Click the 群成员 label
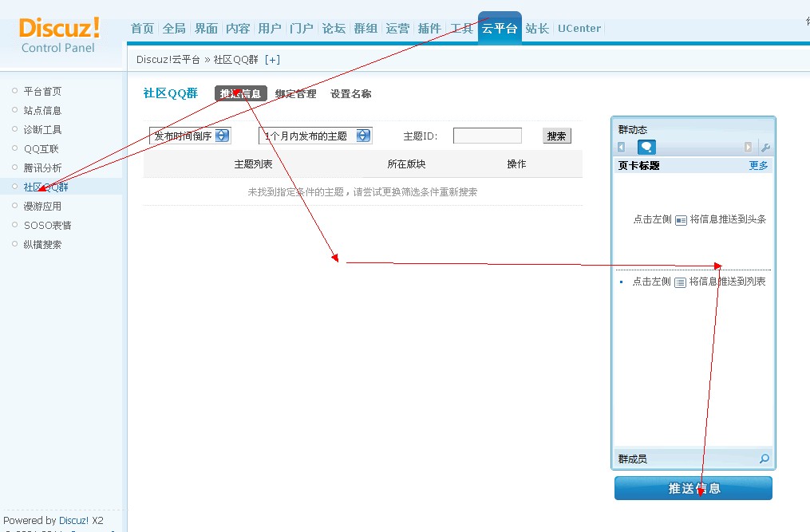 pos(632,459)
